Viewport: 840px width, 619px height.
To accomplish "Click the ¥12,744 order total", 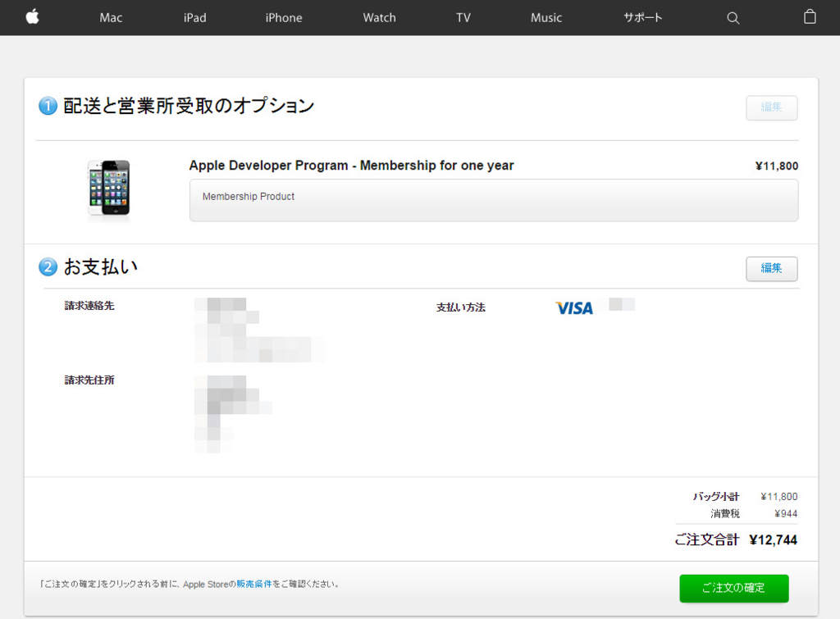I will click(x=774, y=540).
